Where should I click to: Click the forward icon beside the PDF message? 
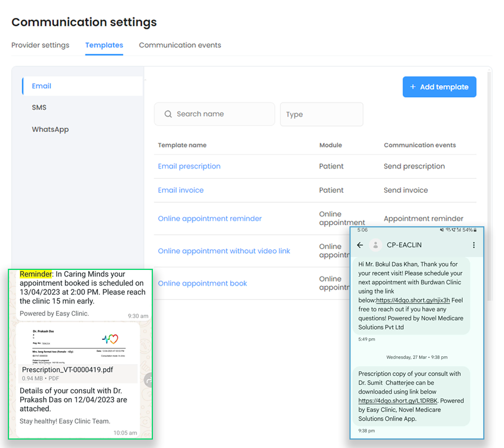tap(148, 380)
